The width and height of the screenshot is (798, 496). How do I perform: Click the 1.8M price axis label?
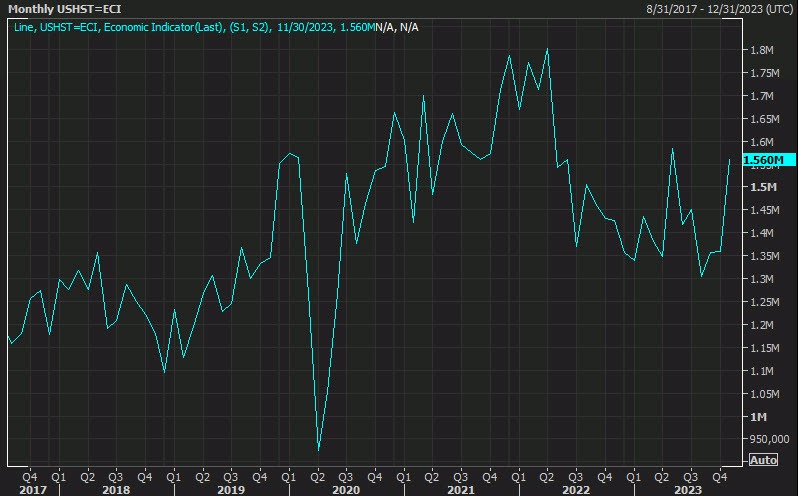(761, 50)
